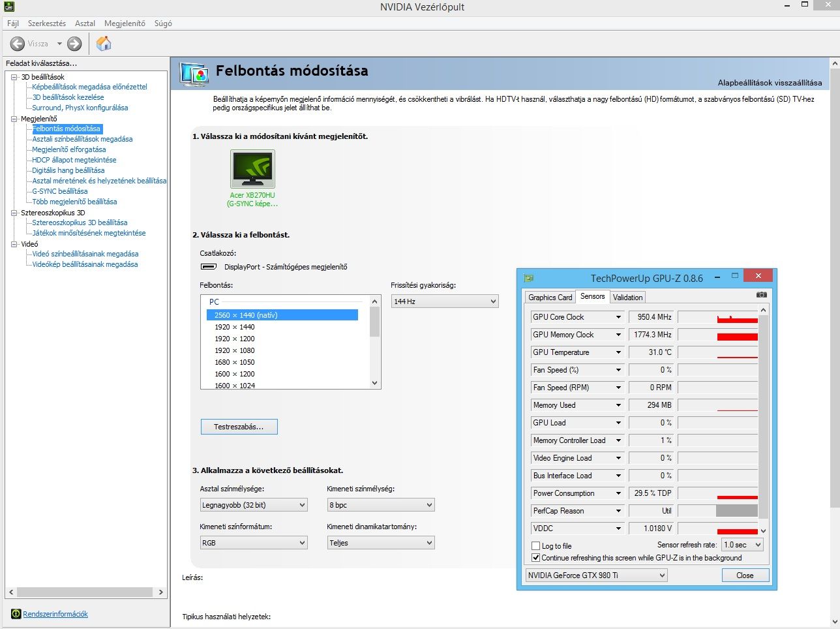Collapse the Megjelenítő tree node
Screen dimensions: 840x629
(x=14, y=119)
